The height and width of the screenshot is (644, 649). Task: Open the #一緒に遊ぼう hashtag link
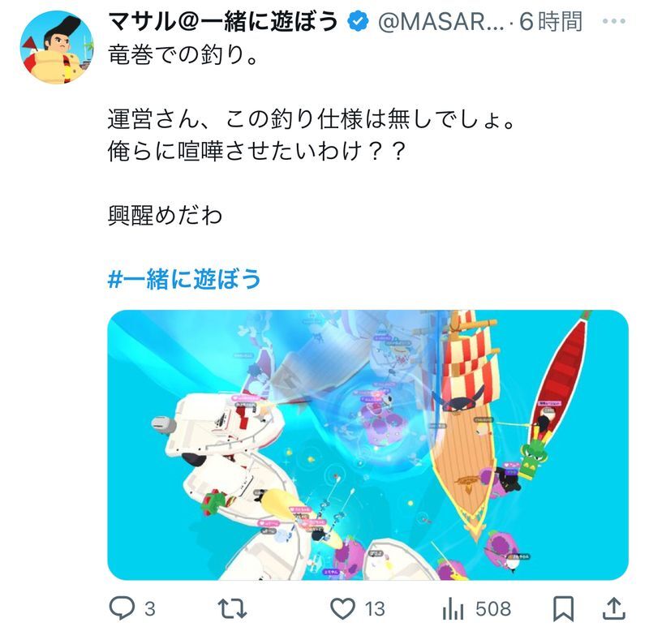(184, 278)
